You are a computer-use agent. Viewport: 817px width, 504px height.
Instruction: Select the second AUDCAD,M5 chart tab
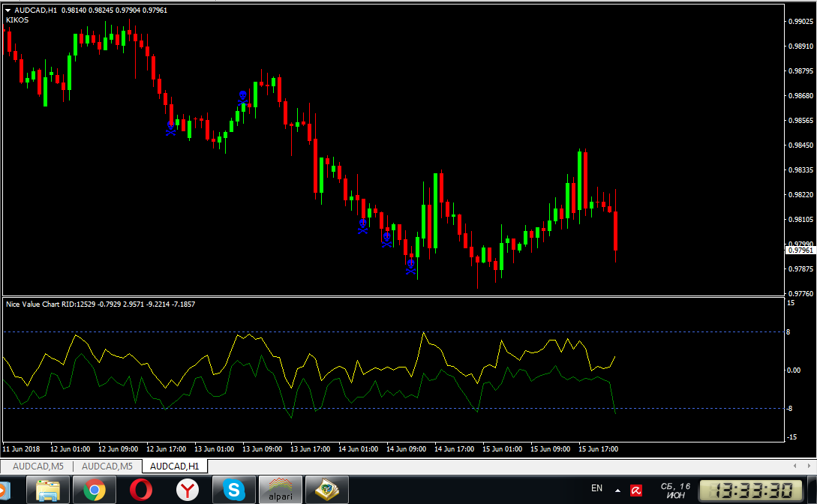107,466
